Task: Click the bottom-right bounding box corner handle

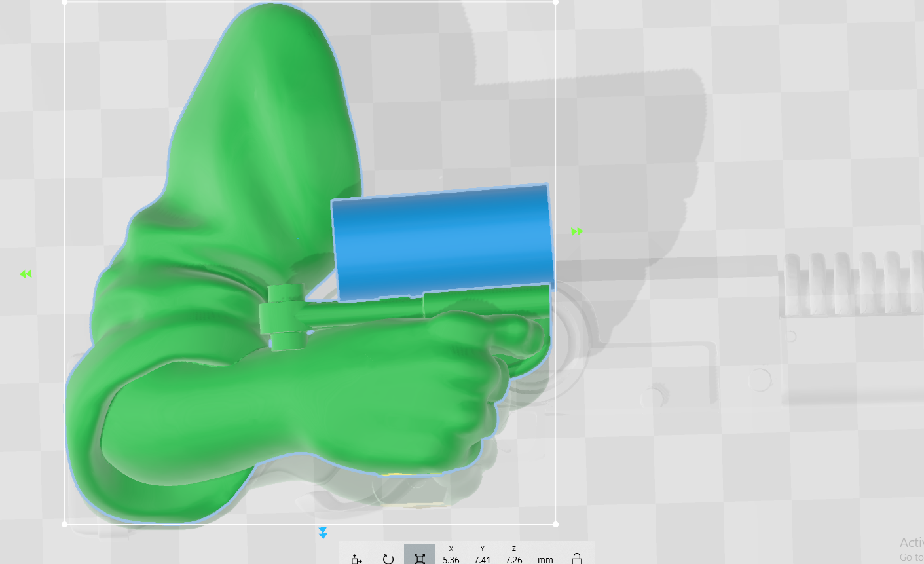Action: (x=555, y=524)
